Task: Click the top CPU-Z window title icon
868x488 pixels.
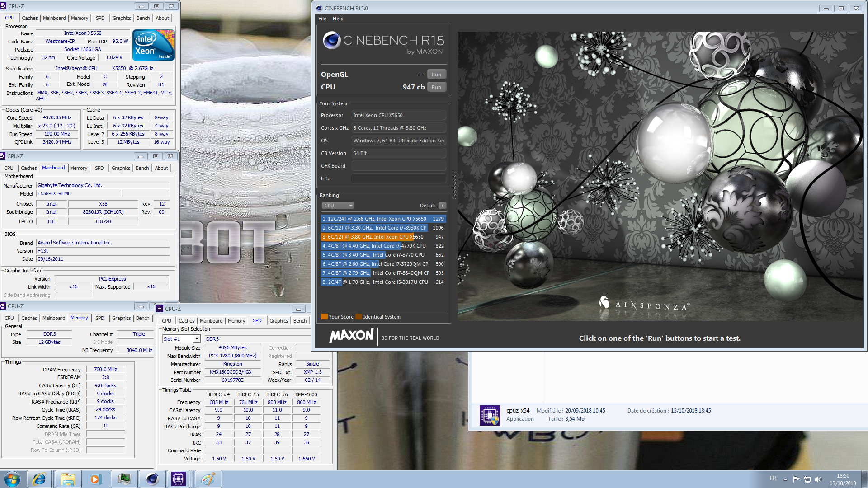Action: coord(4,6)
